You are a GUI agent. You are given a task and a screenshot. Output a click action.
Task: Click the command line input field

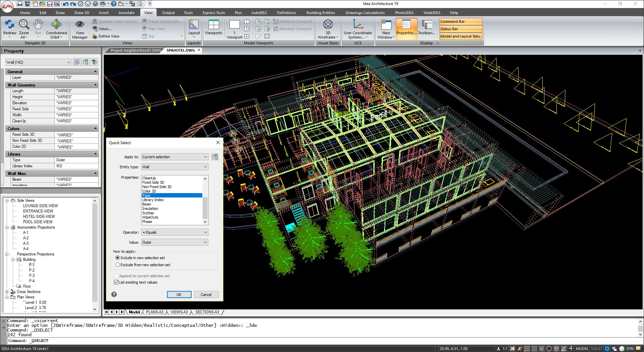click(322, 341)
